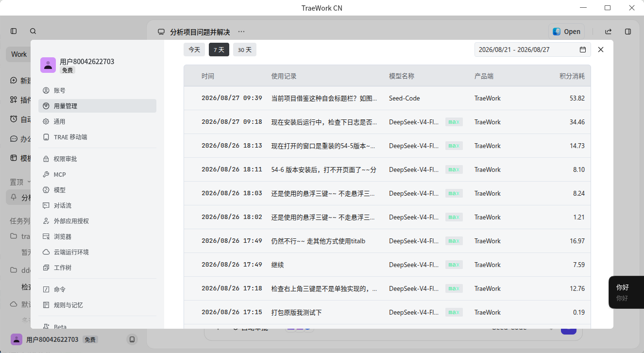
Task: Open 外部应用授权 settings page
Action: click(x=97, y=221)
